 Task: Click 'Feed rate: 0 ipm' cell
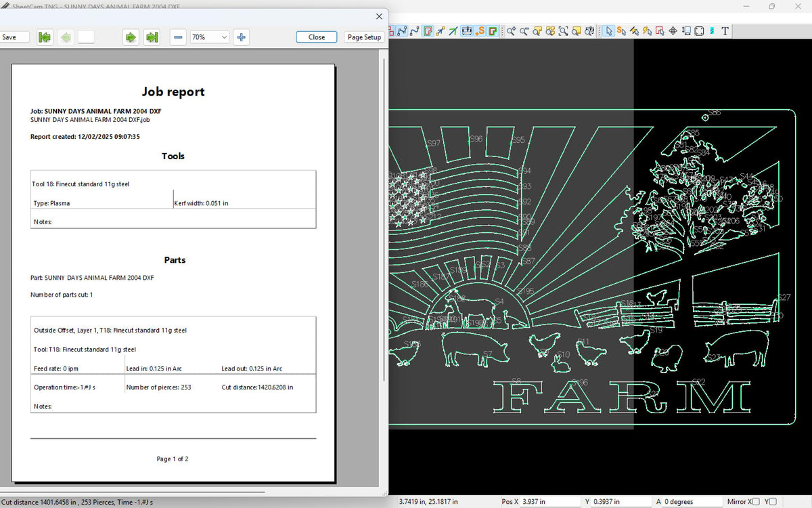pyautogui.click(x=55, y=368)
